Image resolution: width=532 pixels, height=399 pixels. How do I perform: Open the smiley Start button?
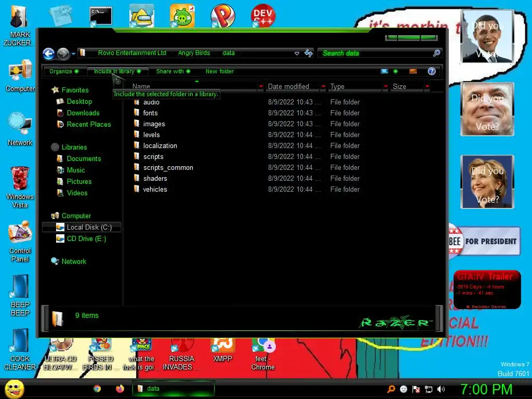point(15,389)
